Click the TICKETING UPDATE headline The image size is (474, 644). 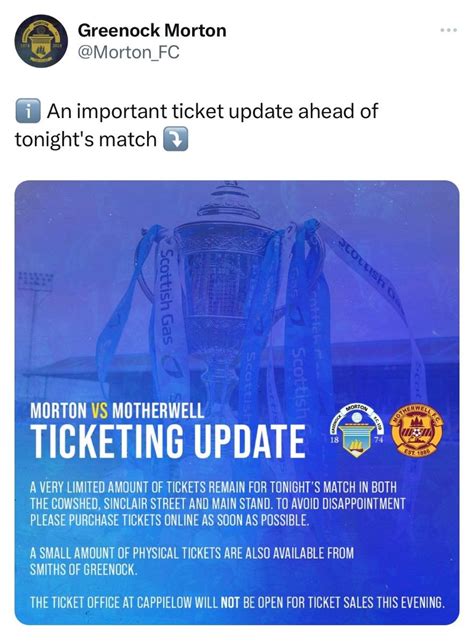[168, 441]
